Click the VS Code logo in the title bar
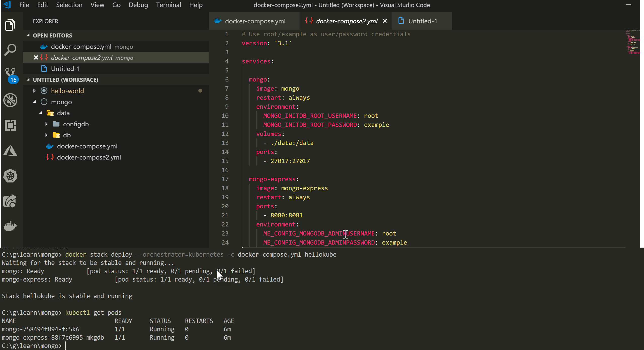 (7, 5)
